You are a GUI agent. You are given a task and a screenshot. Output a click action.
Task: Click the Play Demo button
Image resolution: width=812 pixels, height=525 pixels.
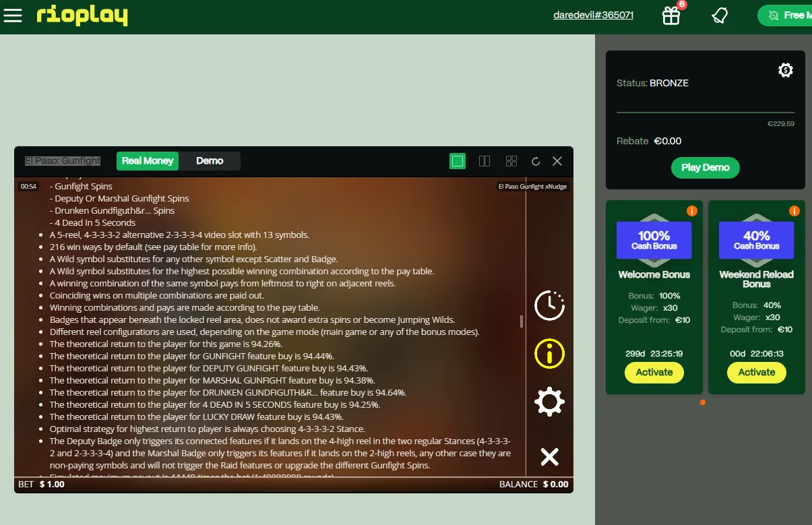click(x=706, y=168)
